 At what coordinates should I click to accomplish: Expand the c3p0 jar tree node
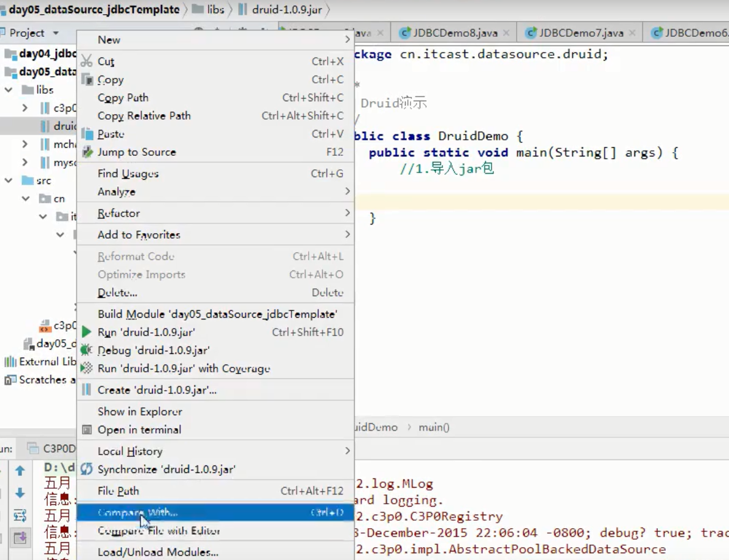(25, 108)
